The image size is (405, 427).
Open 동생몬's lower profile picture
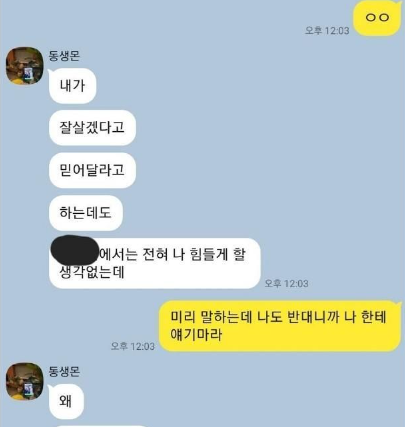25,381
